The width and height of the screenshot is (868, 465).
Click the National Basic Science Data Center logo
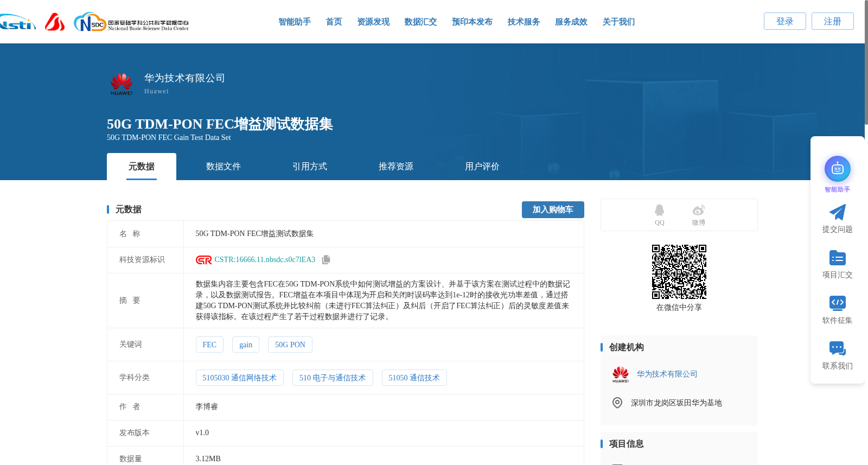[131, 22]
